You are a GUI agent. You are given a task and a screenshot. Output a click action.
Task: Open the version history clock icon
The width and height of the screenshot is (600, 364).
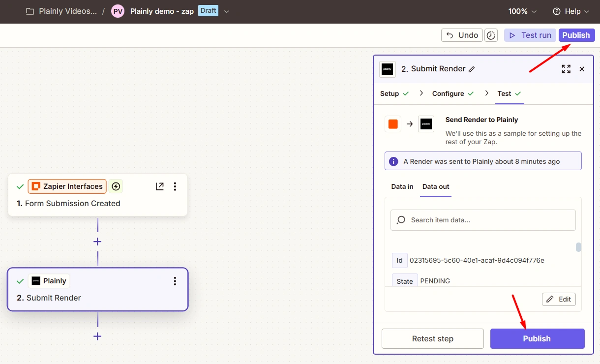[x=491, y=35]
